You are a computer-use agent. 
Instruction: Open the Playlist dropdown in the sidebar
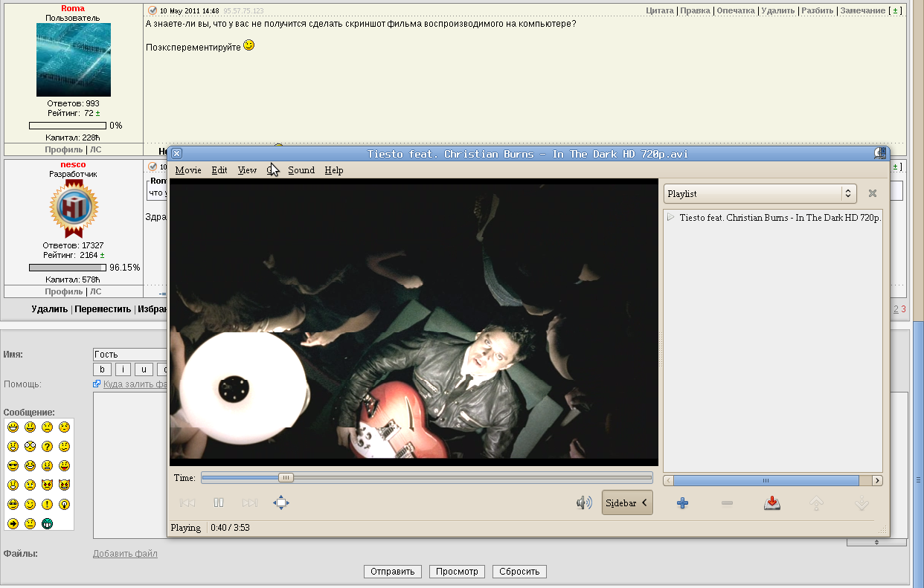pos(760,193)
